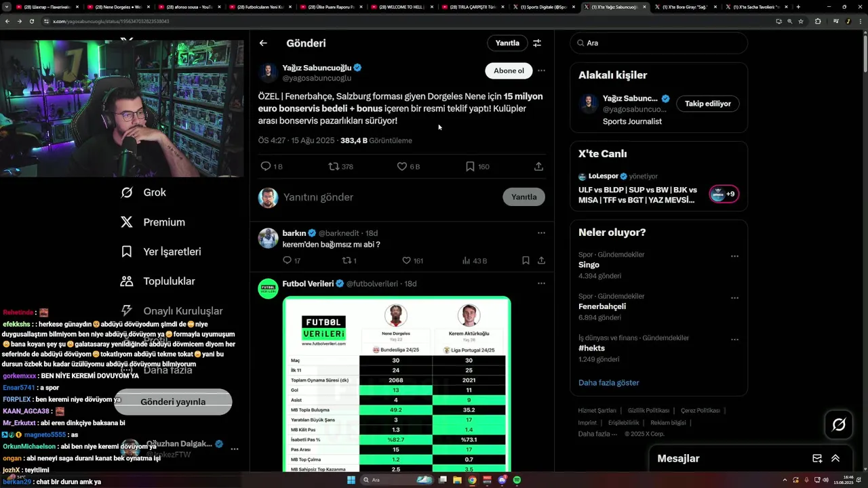Reload the page with browser refresh icon
This screenshot has width=868, height=488.
31,21
